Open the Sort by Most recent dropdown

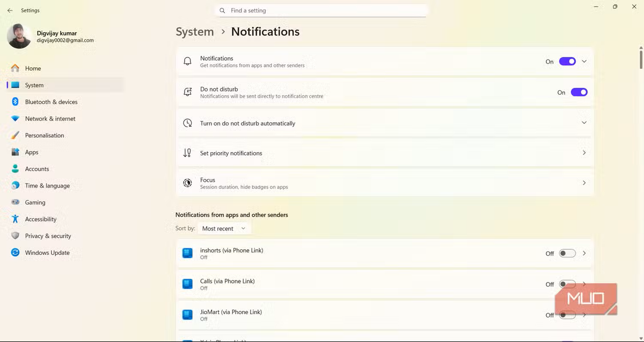click(224, 228)
